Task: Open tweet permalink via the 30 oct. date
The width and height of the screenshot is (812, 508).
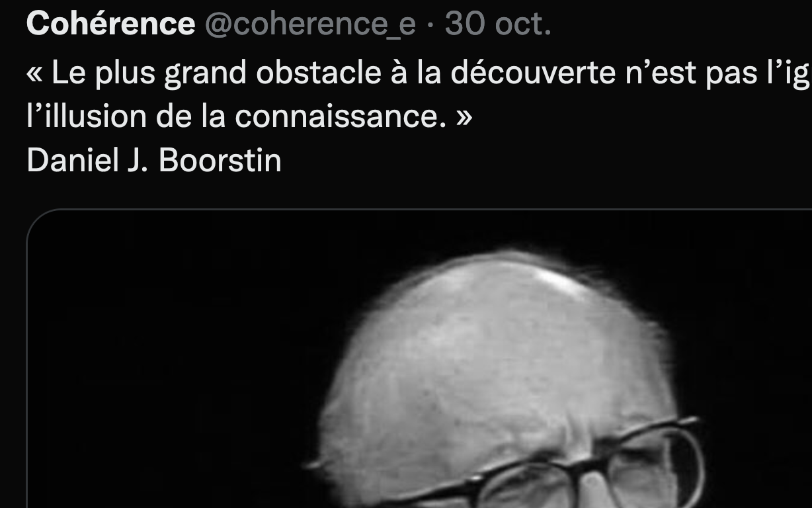Action: point(498,24)
